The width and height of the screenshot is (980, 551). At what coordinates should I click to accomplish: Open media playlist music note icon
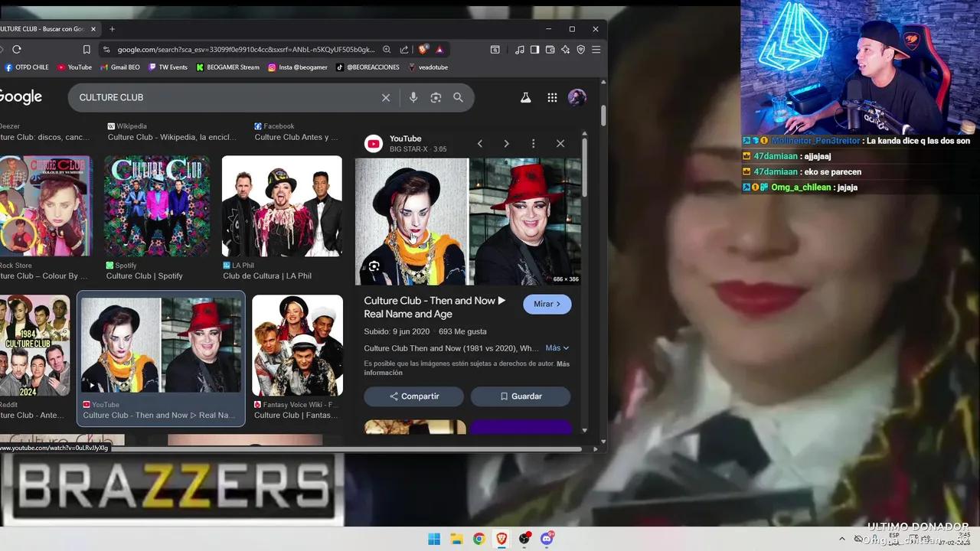tap(520, 50)
